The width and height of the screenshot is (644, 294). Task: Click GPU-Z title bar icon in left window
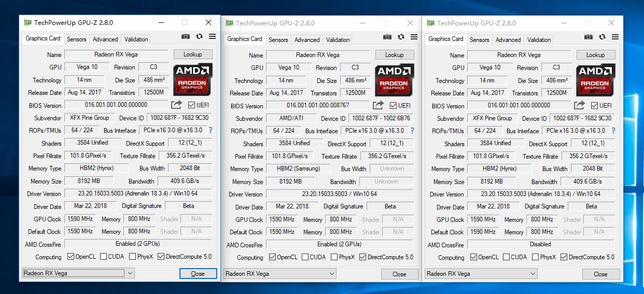[x=27, y=22]
